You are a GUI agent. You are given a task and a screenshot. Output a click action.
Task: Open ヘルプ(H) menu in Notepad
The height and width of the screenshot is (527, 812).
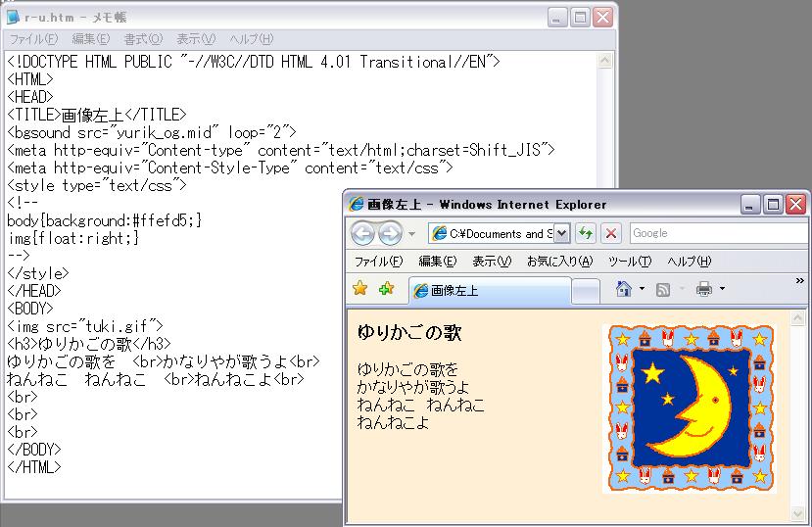tap(251, 39)
